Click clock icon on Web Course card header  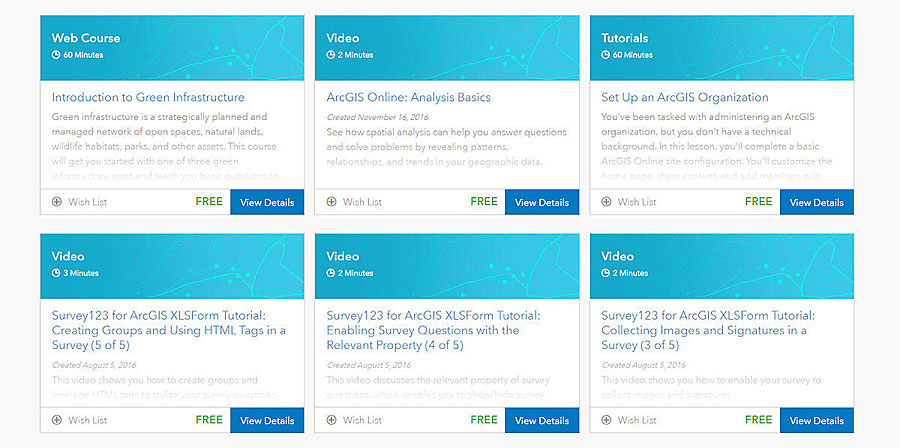pyautogui.click(x=56, y=55)
